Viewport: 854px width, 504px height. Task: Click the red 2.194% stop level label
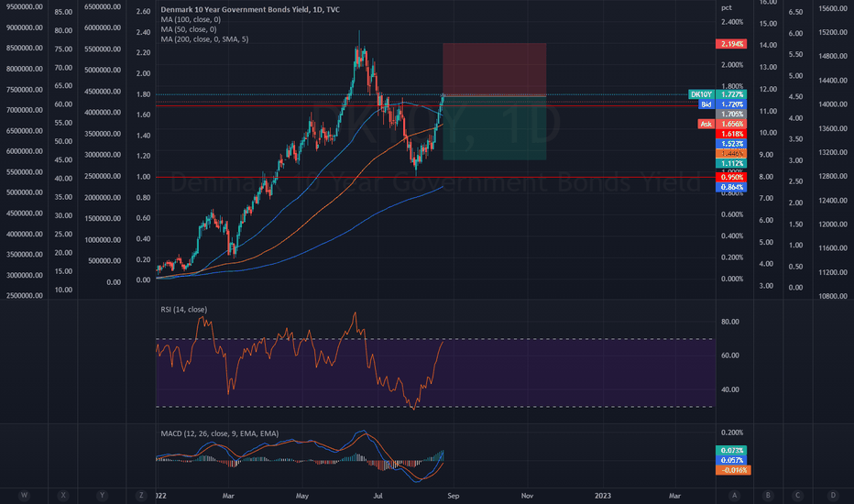pos(731,44)
